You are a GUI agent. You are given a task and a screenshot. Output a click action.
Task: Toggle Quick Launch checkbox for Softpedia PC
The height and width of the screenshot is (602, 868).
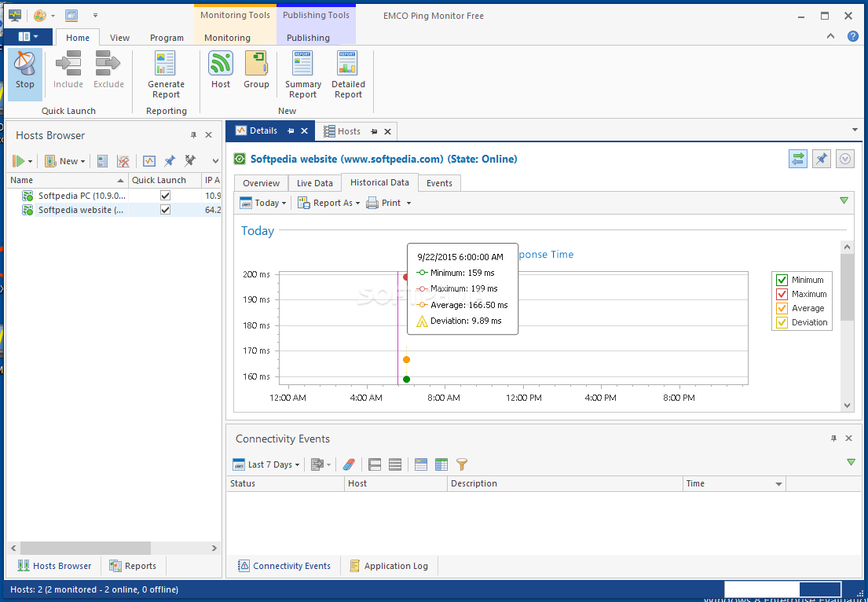pos(165,196)
